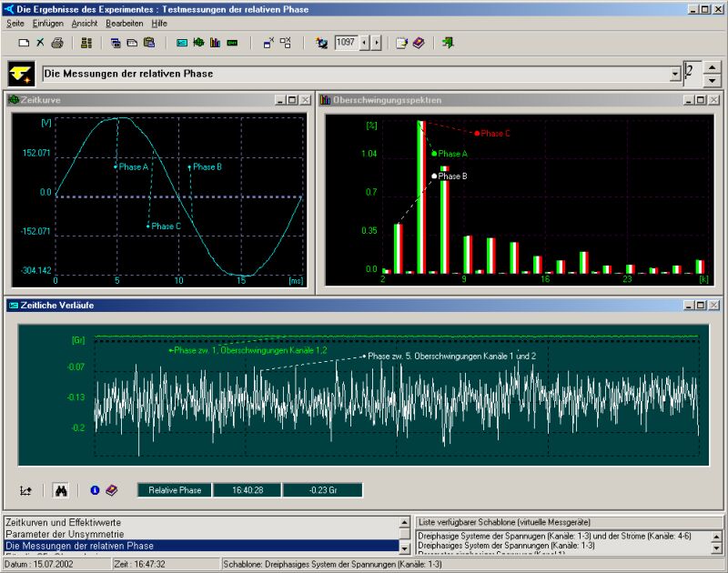This screenshot has width=728, height=573.
Task: Open the Einfügen menu
Action: [47, 23]
